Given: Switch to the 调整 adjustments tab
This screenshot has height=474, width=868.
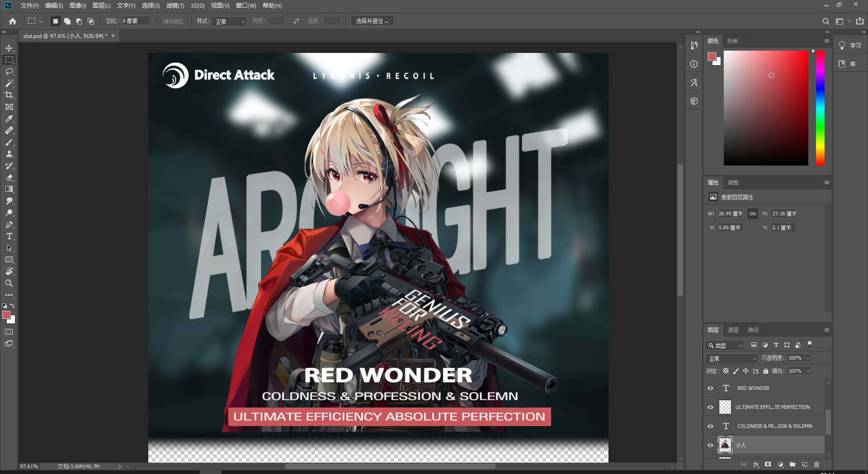Looking at the screenshot, I should pos(733,183).
